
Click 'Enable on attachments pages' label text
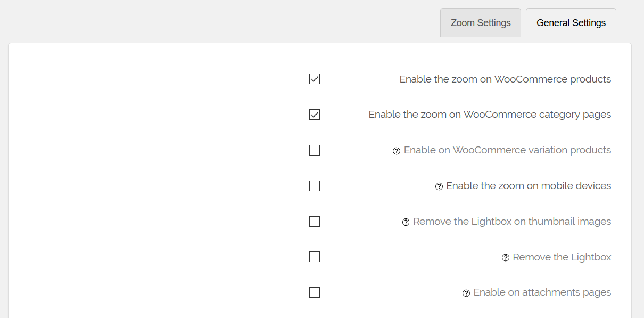[542, 292]
